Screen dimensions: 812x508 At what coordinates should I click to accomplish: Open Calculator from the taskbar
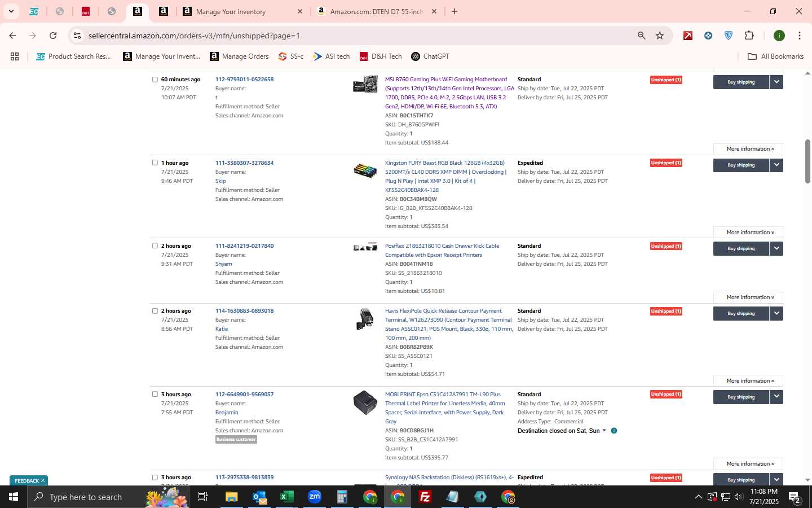[342, 497]
